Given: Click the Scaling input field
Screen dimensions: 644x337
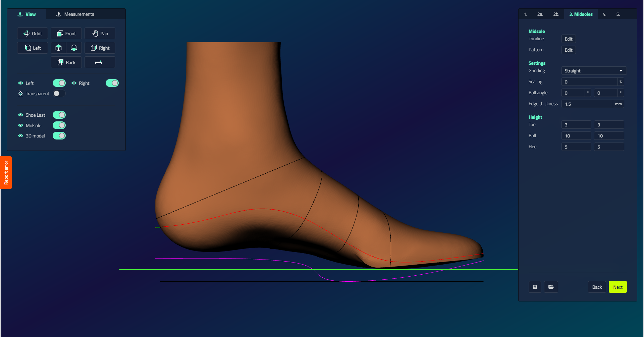Looking at the screenshot, I should coord(589,82).
